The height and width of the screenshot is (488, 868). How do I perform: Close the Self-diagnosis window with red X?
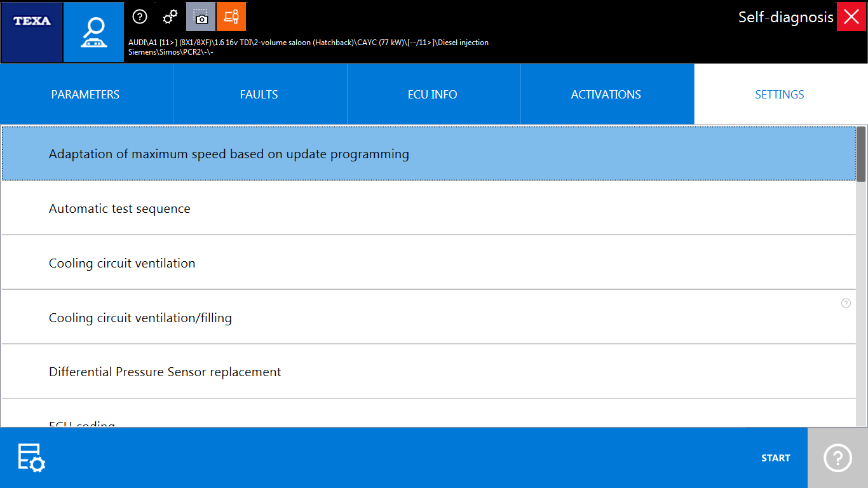tap(851, 17)
